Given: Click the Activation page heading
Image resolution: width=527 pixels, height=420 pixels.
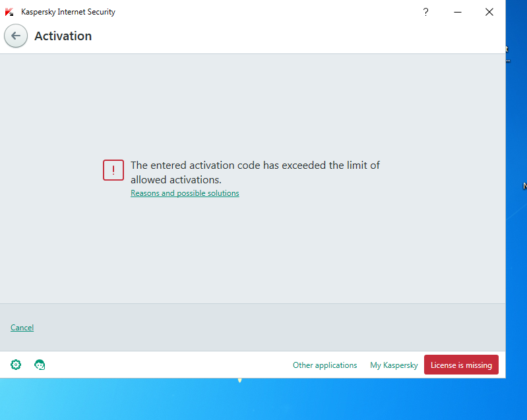Looking at the screenshot, I should 63,36.
